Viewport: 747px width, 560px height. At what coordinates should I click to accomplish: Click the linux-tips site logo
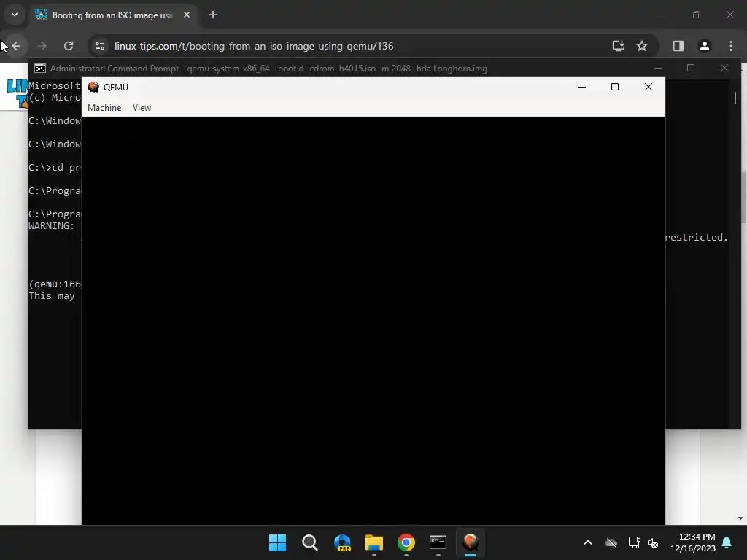(x=18, y=93)
